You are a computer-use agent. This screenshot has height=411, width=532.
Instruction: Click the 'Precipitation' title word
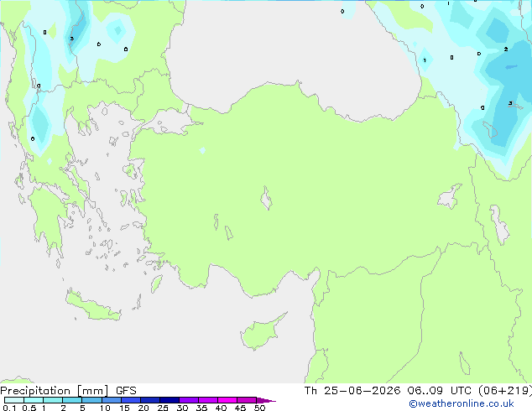(x=35, y=391)
